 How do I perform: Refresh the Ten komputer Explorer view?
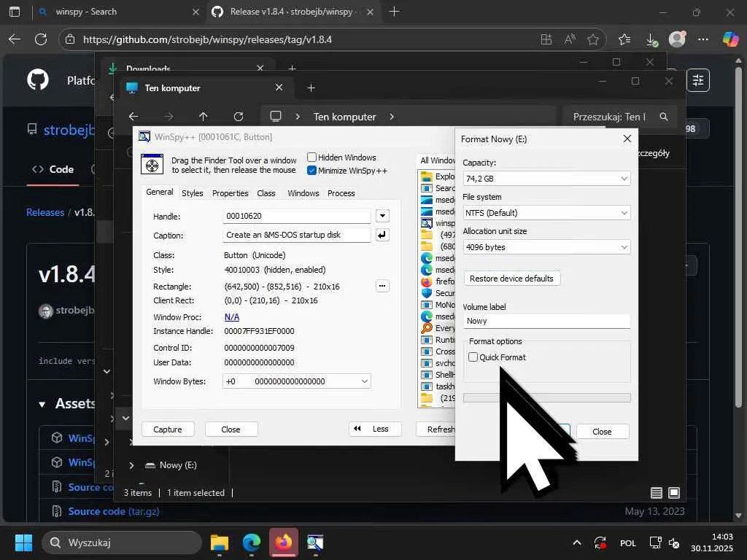(239, 116)
